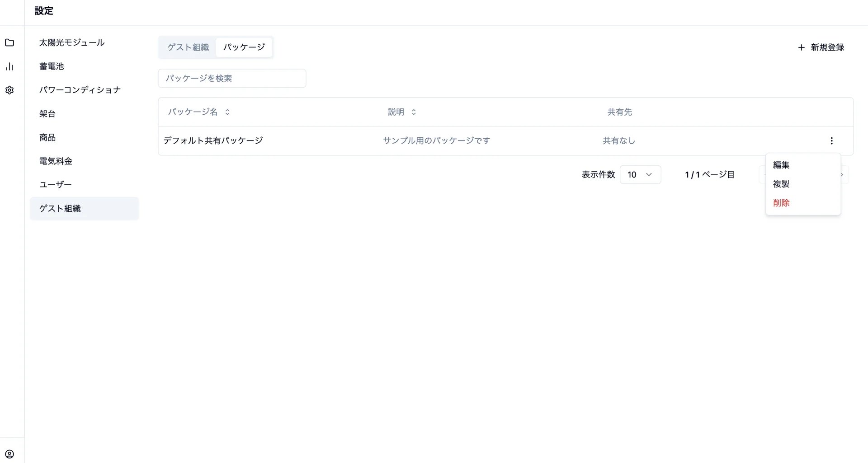Open the folder icon in left rail
The height and width of the screenshot is (463, 868).
(9, 42)
